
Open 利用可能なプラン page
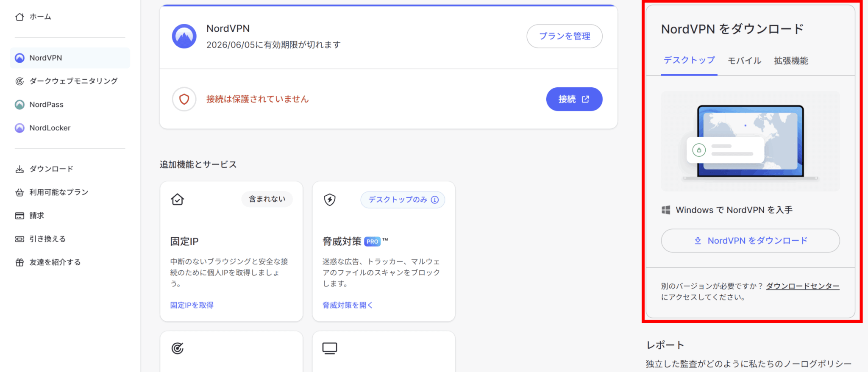59,192
